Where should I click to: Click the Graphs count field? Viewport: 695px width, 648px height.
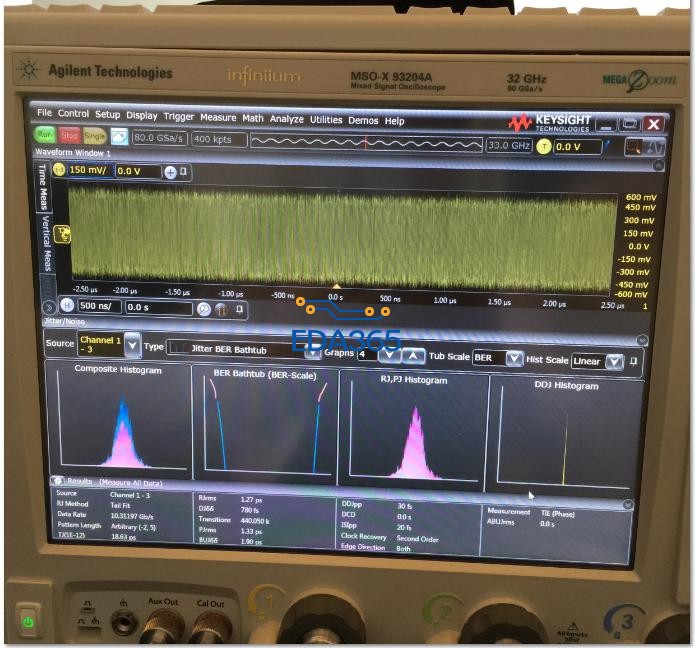click(367, 355)
